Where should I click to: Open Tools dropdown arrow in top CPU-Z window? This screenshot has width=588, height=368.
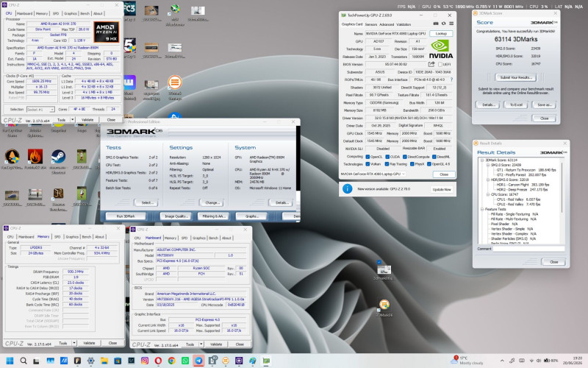72,120
